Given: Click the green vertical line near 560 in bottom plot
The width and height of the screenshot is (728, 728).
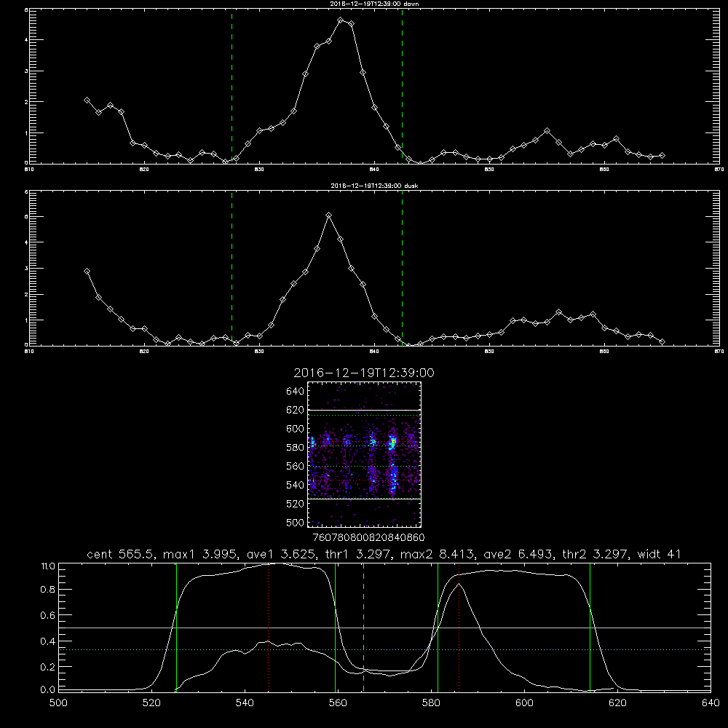Looking at the screenshot, I should [335, 627].
